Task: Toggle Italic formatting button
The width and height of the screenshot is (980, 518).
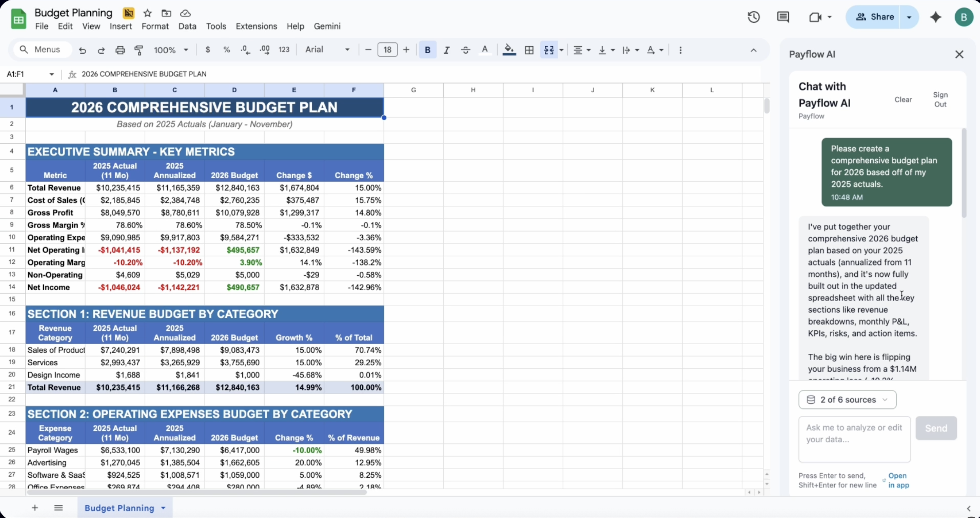Action: pos(447,50)
